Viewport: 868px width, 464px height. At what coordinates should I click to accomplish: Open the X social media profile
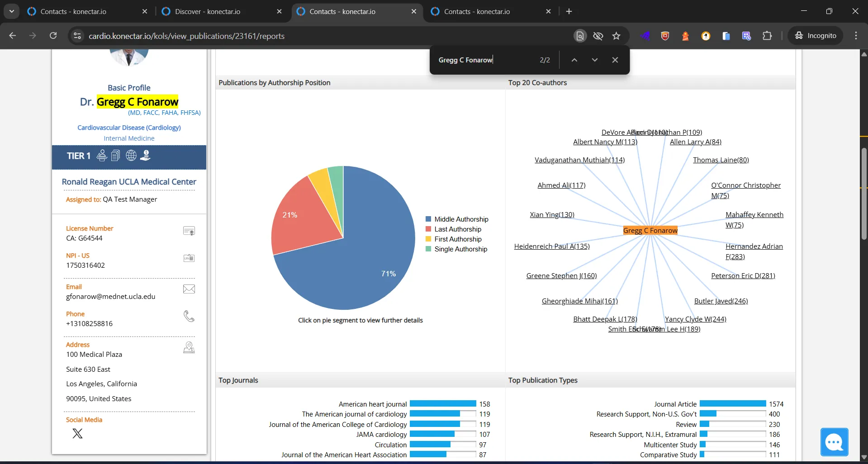tap(77, 434)
